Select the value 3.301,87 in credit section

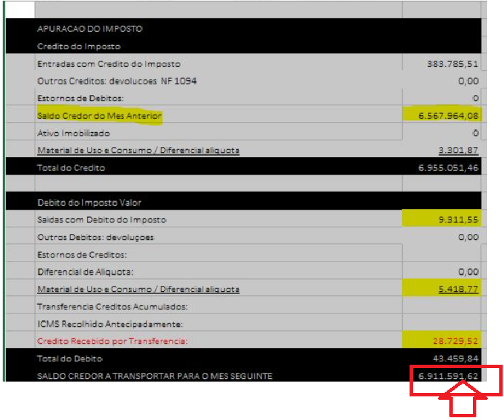point(458,150)
